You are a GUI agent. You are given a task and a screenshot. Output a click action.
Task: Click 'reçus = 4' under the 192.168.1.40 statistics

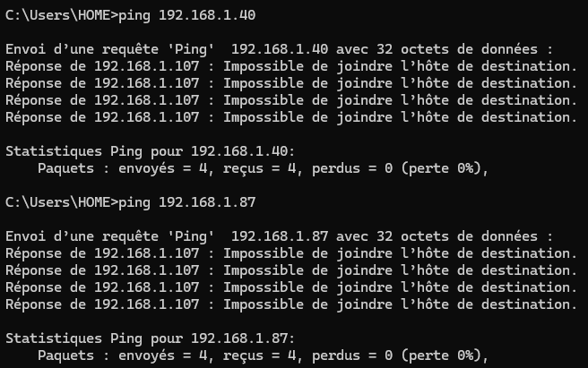click(x=260, y=168)
